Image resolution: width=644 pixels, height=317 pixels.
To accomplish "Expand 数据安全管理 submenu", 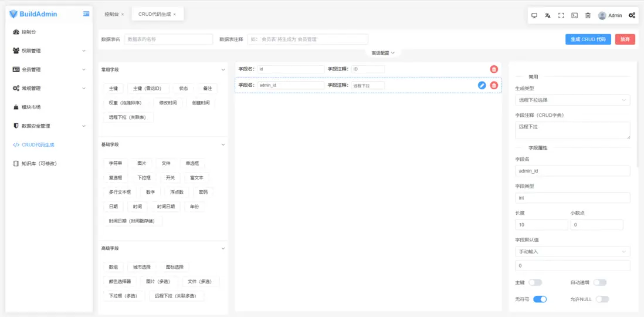I will point(84,126).
